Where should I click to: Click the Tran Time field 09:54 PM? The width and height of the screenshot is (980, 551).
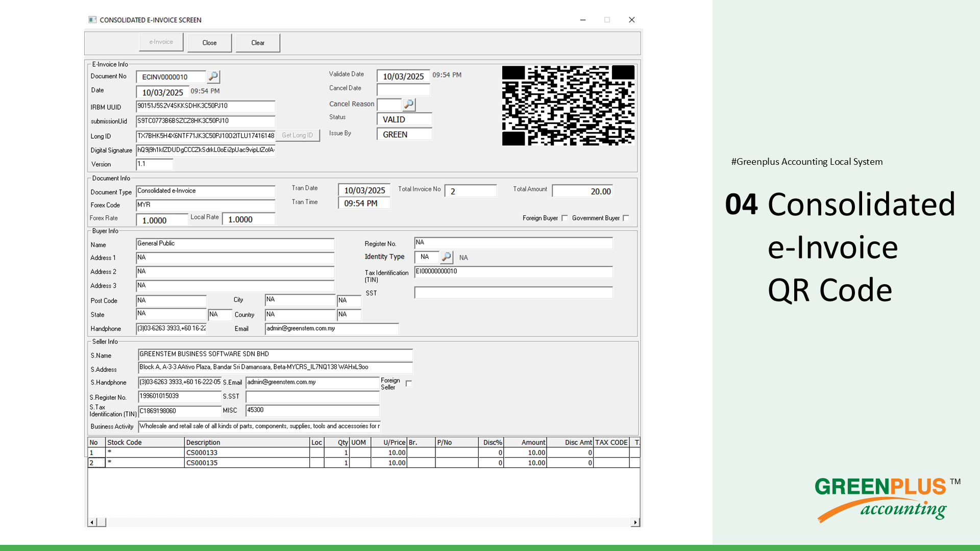364,203
